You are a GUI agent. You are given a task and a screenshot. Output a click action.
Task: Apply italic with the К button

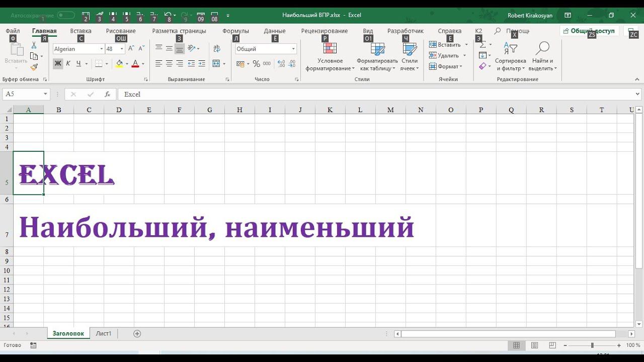click(68, 64)
